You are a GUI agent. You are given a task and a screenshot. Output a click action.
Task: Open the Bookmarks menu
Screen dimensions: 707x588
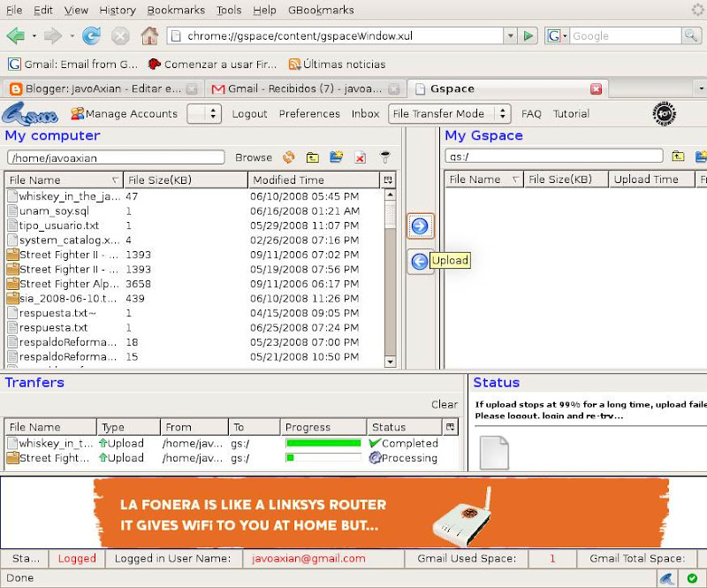pos(176,10)
